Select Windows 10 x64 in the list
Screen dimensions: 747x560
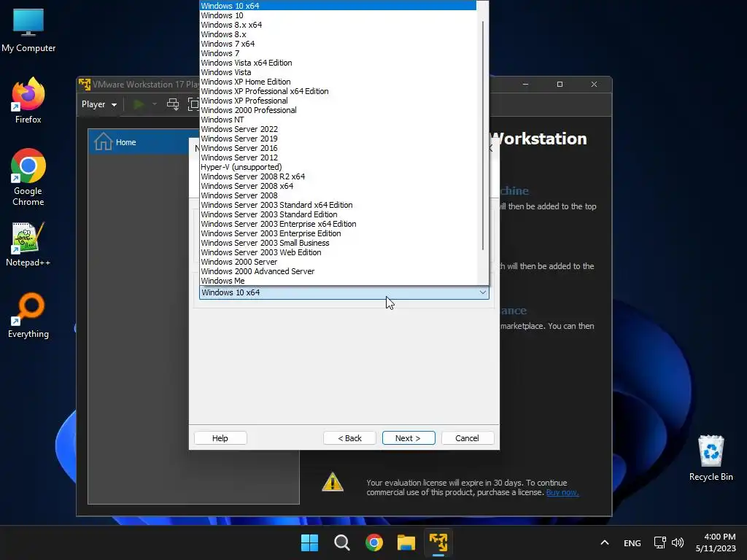click(x=338, y=6)
